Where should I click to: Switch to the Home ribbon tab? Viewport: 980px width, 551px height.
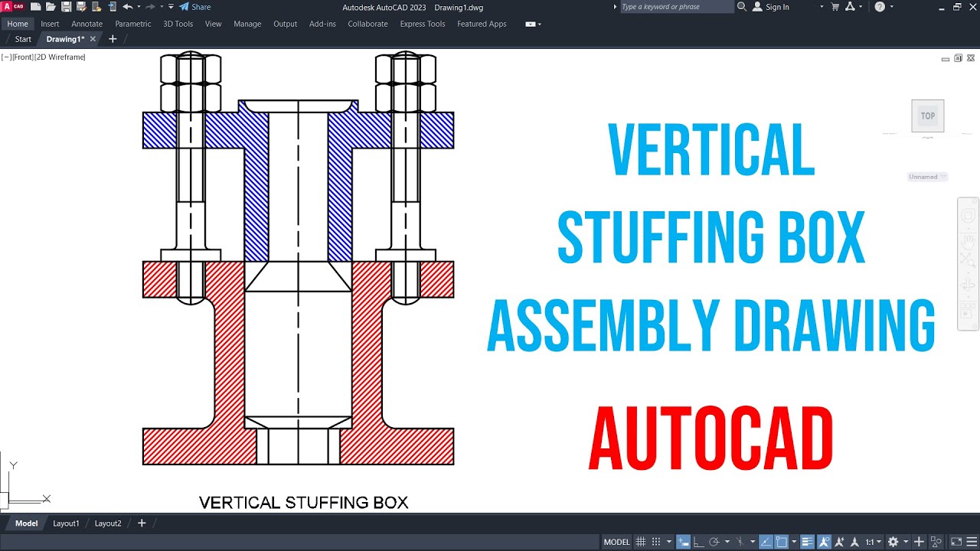click(18, 24)
